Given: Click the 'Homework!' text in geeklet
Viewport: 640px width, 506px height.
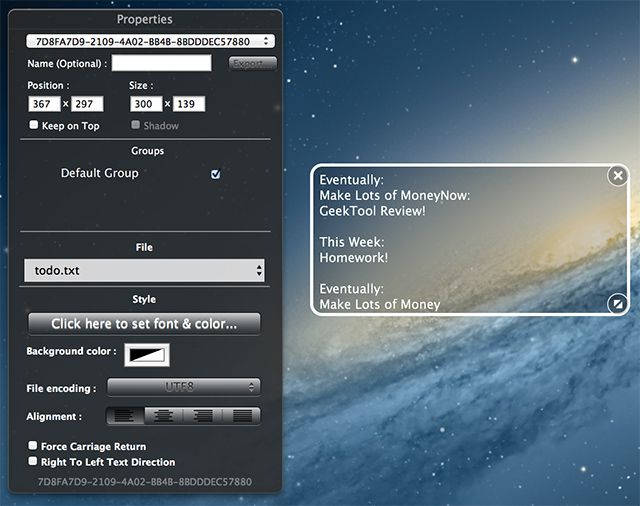Looking at the screenshot, I should [353, 257].
